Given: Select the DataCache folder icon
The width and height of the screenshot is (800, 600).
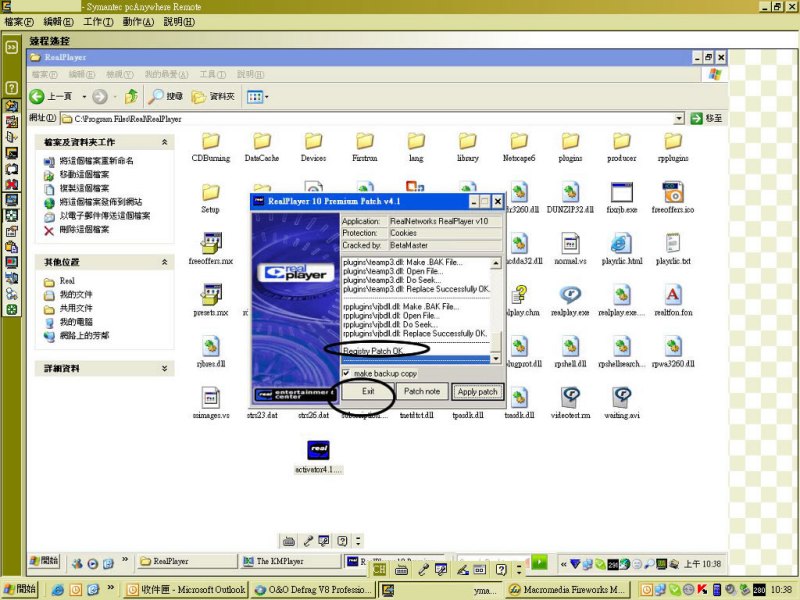Looking at the screenshot, I should (x=262, y=141).
